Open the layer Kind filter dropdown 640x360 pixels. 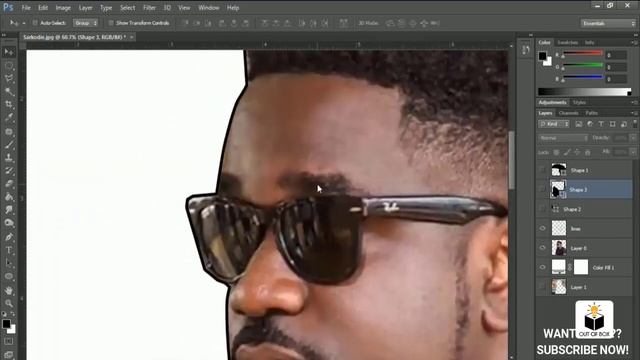pyautogui.click(x=554, y=124)
